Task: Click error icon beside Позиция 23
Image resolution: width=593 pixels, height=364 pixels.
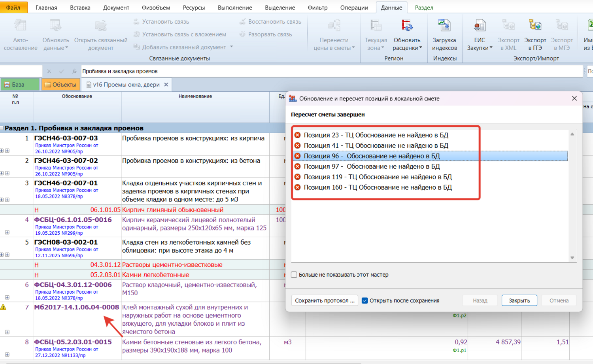Action: click(297, 135)
